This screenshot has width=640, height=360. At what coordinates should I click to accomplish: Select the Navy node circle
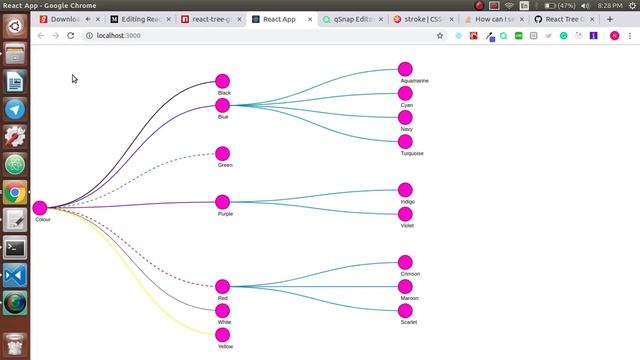(405, 118)
